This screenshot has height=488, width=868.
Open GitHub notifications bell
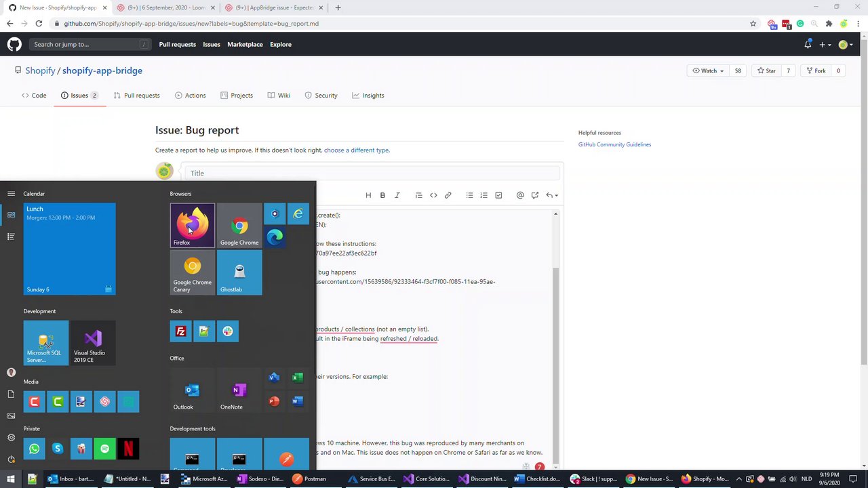(x=808, y=45)
